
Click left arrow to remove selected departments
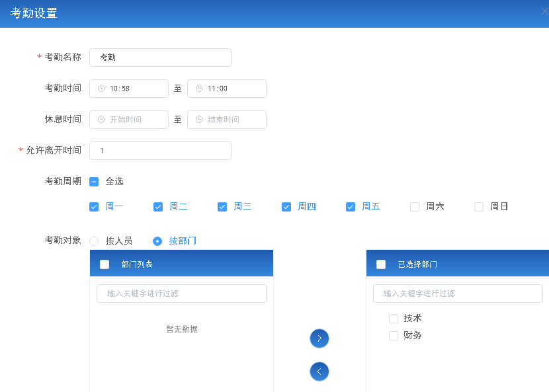pos(319,372)
